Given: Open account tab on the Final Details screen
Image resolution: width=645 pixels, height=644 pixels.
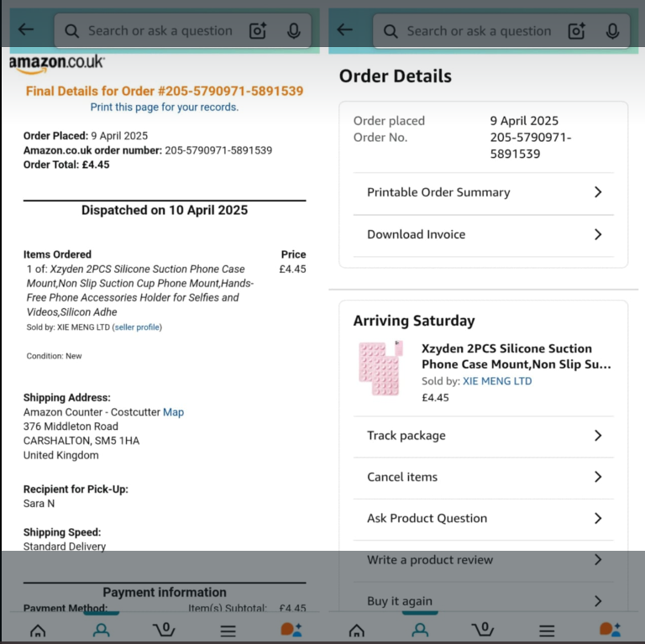Looking at the screenshot, I should pyautogui.click(x=102, y=629).
